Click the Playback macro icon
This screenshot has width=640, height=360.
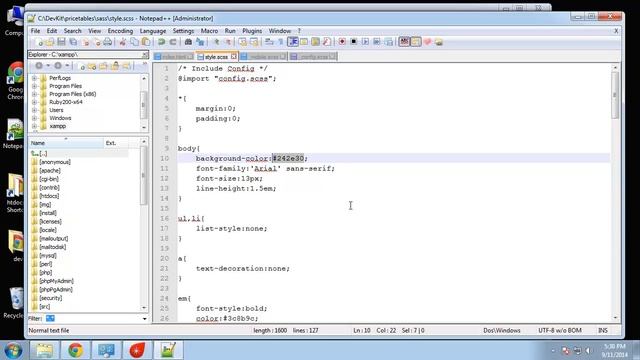pos(365,42)
